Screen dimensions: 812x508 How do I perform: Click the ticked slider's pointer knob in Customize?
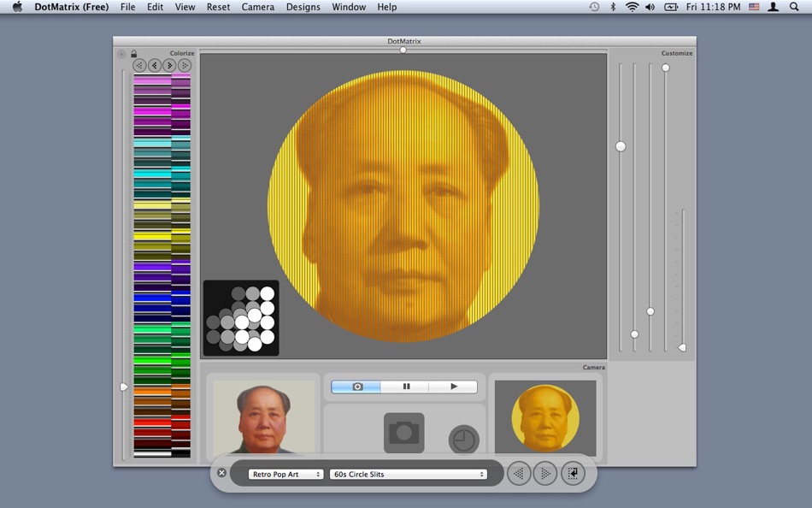(x=682, y=348)
